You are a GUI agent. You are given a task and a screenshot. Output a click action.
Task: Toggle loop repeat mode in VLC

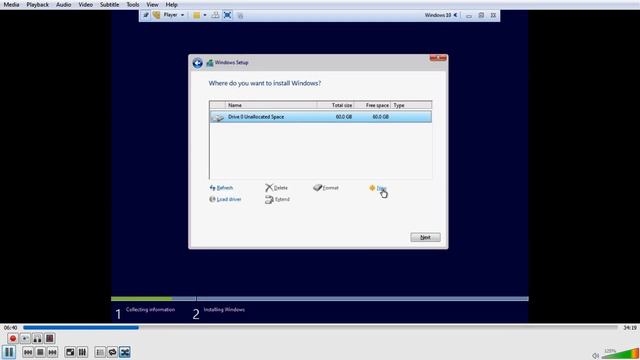click(x=112, y=352)
